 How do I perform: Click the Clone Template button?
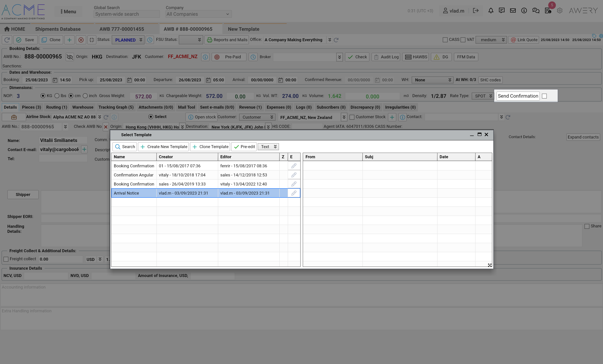[210, 147]
